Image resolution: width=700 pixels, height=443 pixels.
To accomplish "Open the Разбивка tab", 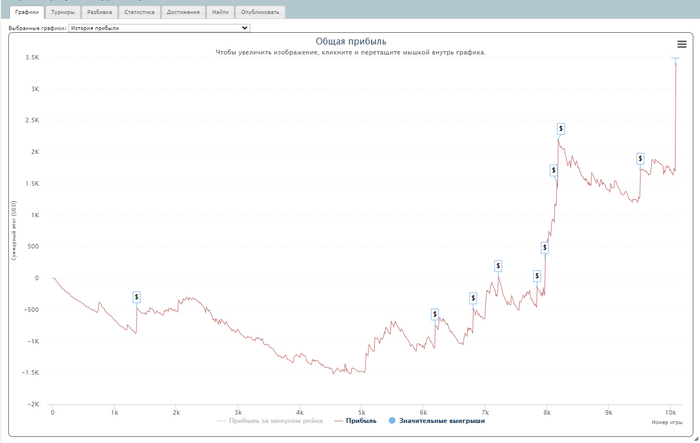I will [x=100, y=12].
